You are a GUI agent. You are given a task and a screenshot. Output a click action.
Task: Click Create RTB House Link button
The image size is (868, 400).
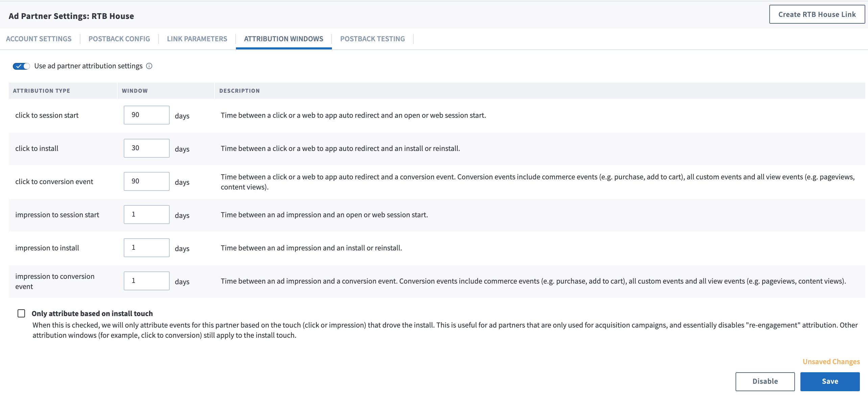[x=817, y=15]
